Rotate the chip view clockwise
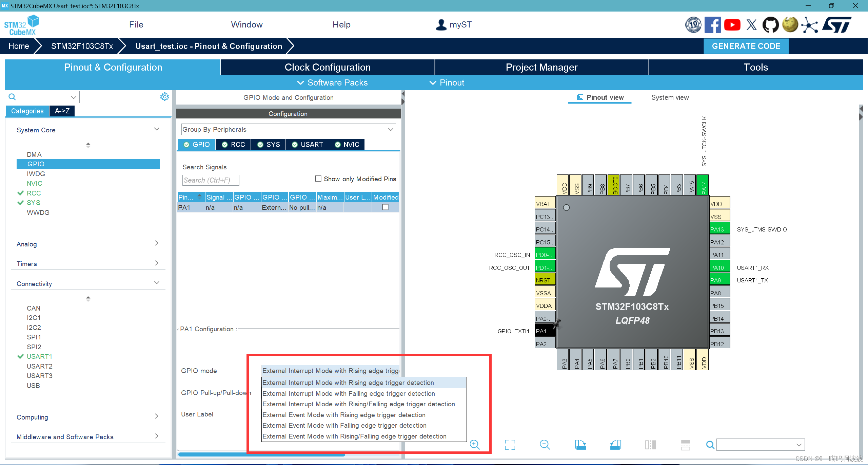Viewport: 868px width, 465px height. 580,445
